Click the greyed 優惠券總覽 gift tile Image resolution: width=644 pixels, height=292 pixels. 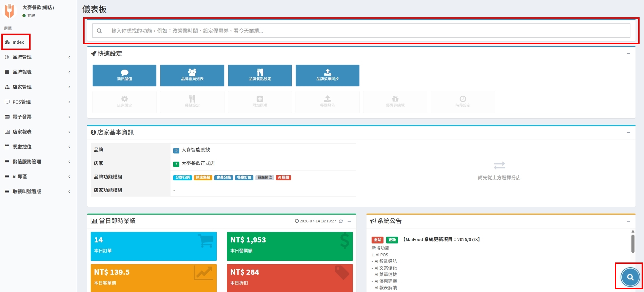(395, 102)
